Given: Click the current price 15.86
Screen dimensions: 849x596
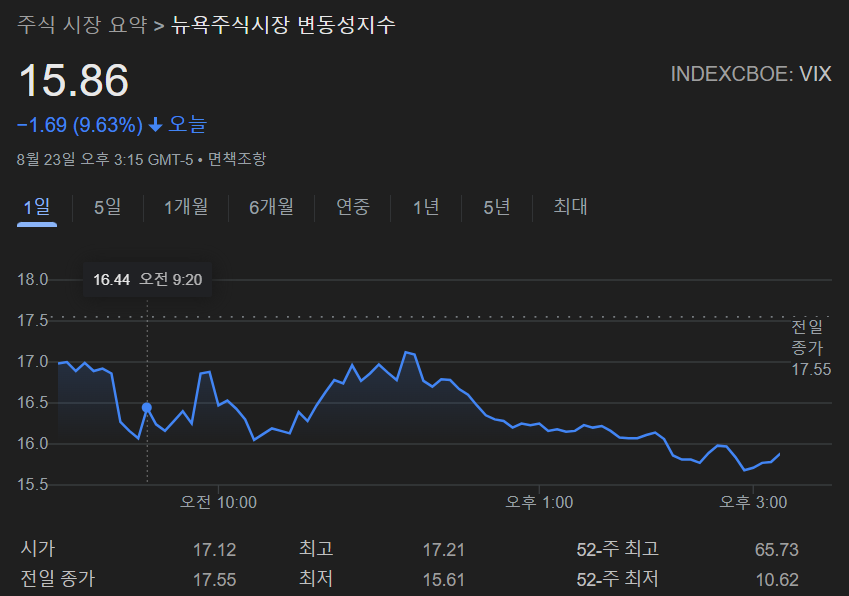Looking at the screenshot, I should pos(74,81).
